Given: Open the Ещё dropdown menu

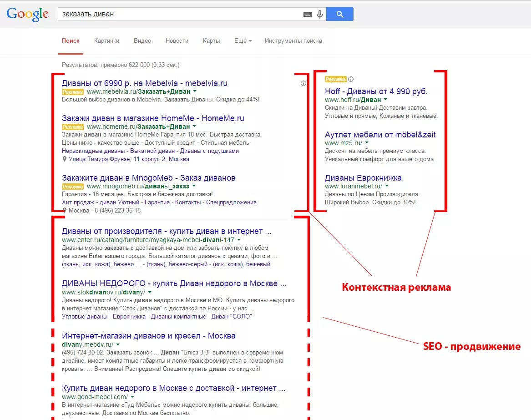Looking at the screenshot, I should (243, 40).
